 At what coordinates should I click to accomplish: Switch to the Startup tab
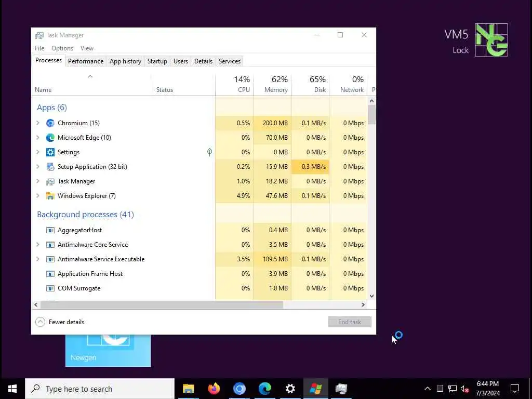[157, 61]
